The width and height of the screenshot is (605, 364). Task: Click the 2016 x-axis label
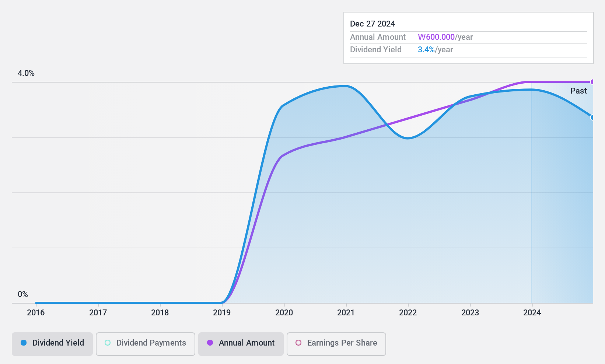[36, 313]
